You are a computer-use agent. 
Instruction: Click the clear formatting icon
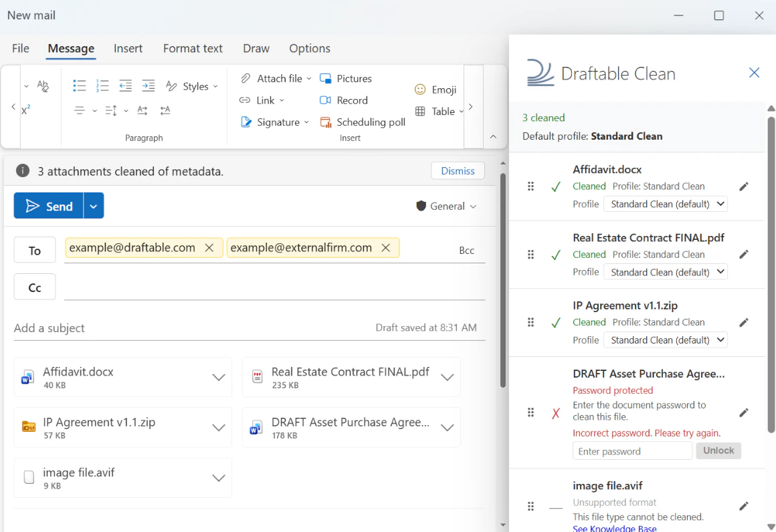(43, 86)
